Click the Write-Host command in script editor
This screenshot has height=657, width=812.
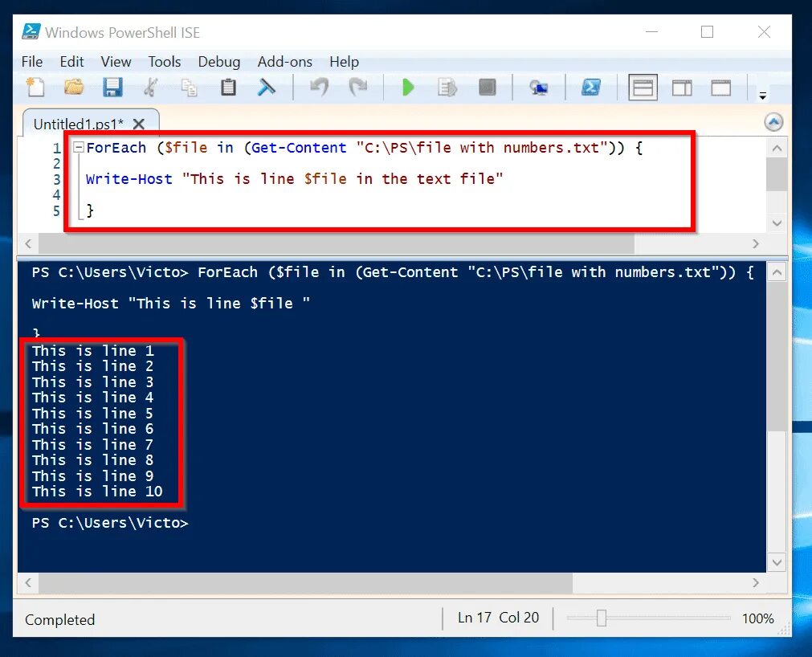[x=129, y=179]
